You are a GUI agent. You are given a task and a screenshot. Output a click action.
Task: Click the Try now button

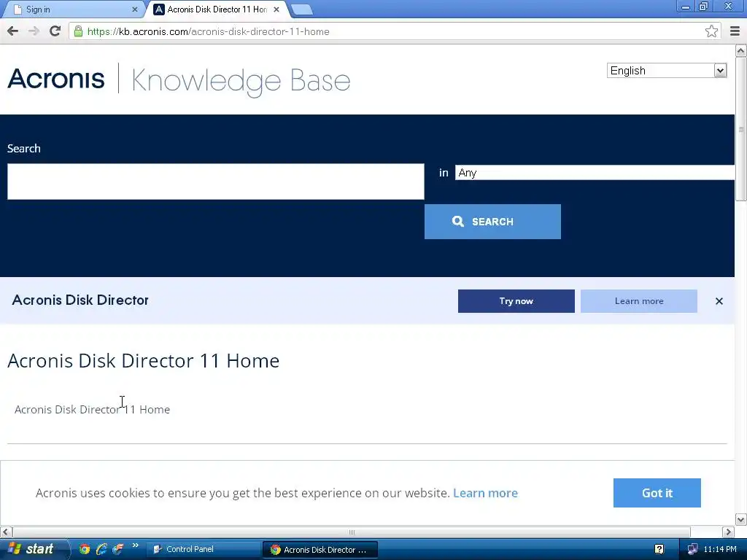click(516, 301)
